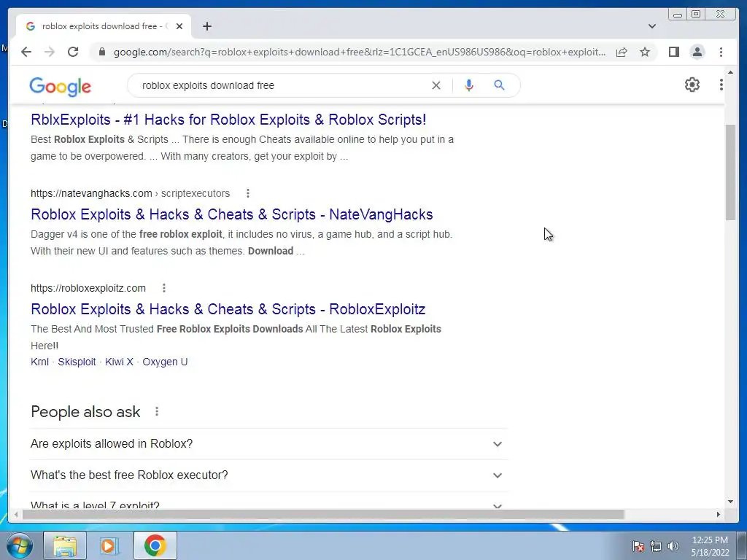The image size is (747, 560).
Task: Reload the current page
Action: [x=73, y=52]
